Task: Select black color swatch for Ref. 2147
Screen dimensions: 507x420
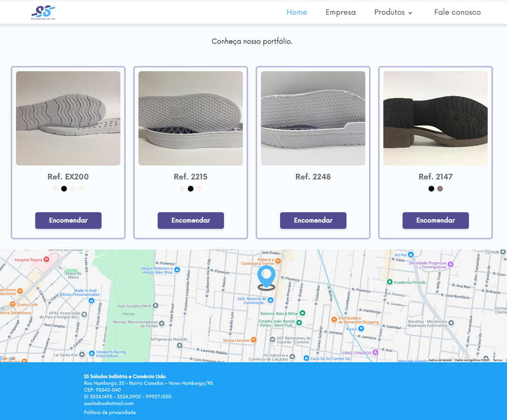Action: coord(431,189)
